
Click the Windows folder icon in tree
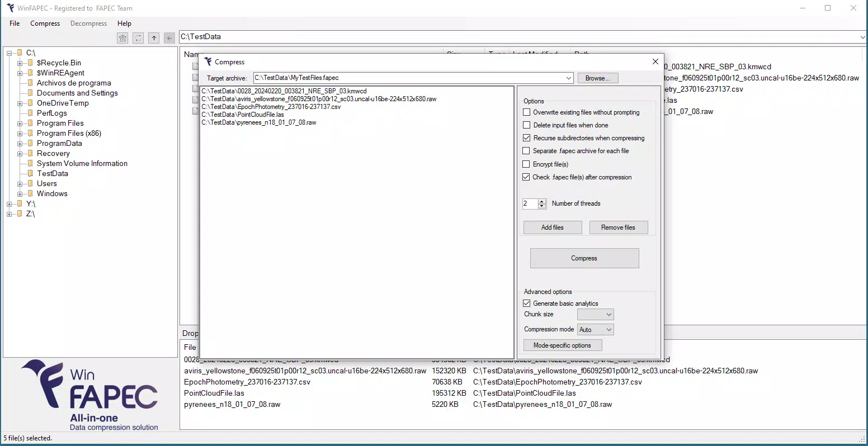pyautogui.click(x=30, y=193)
